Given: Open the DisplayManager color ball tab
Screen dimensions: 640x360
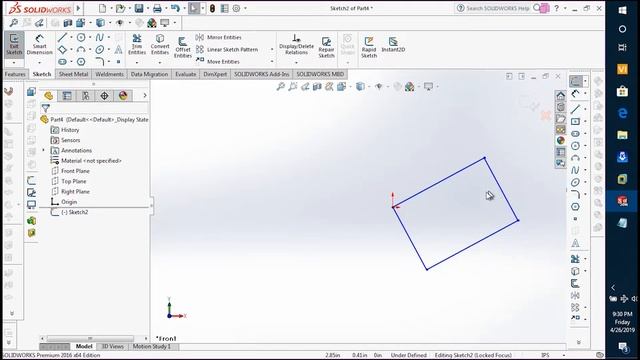Looking at the screenshot, I should pyautogui.click(x=123, y=96).
